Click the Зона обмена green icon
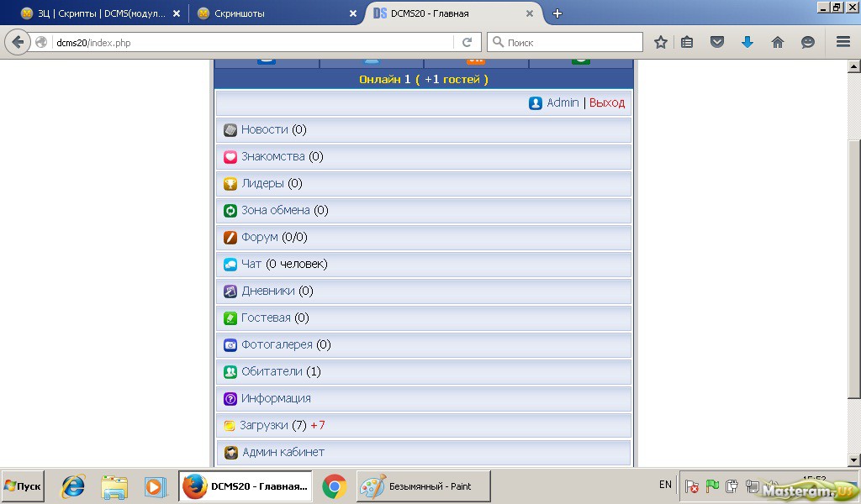The image size is (861, 504). [230, 211]
